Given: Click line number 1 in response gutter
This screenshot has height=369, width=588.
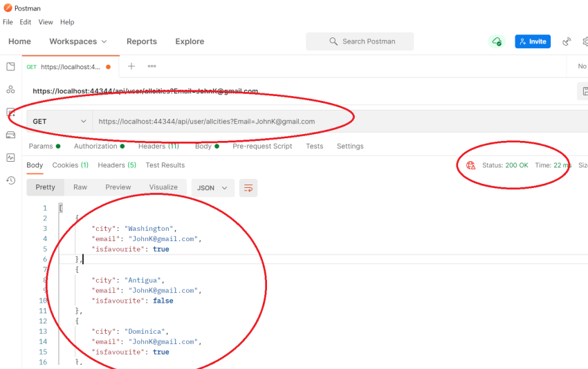Looking at the screenshot, I should pyautogui.click(x=45, y=208).
